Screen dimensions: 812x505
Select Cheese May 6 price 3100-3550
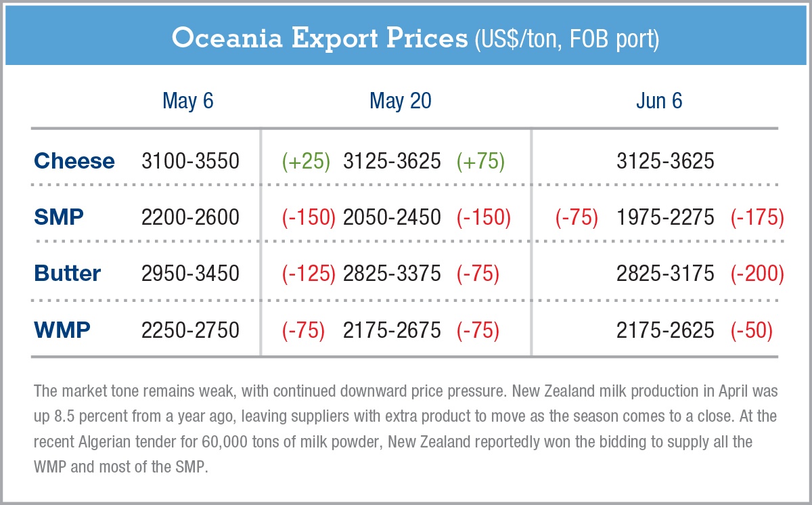(190, 161)
